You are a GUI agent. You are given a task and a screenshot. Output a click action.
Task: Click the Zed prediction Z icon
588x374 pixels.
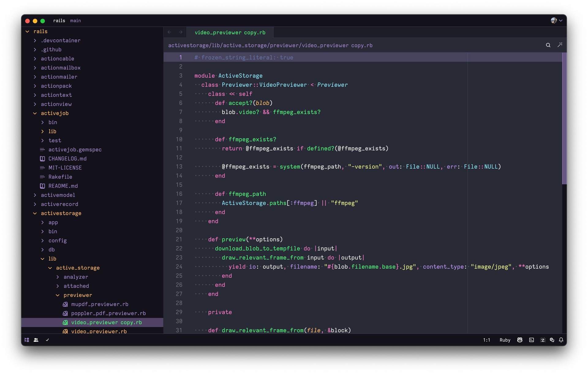pos(543,340)
